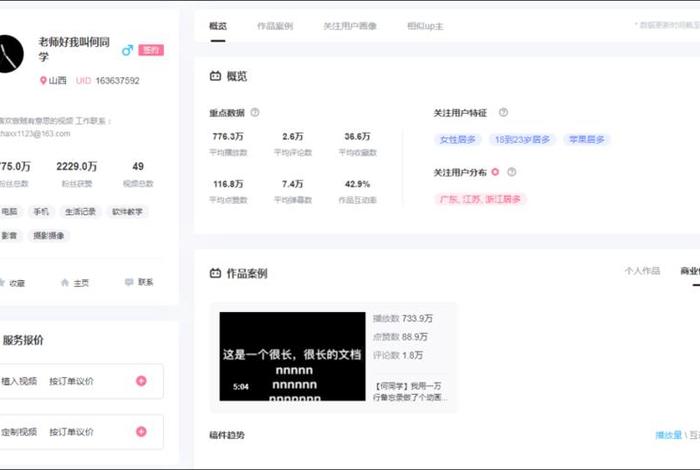Screen dimensions: 700x470
Task: Open the 主页 home page link
Action: (x=75, y=283)
